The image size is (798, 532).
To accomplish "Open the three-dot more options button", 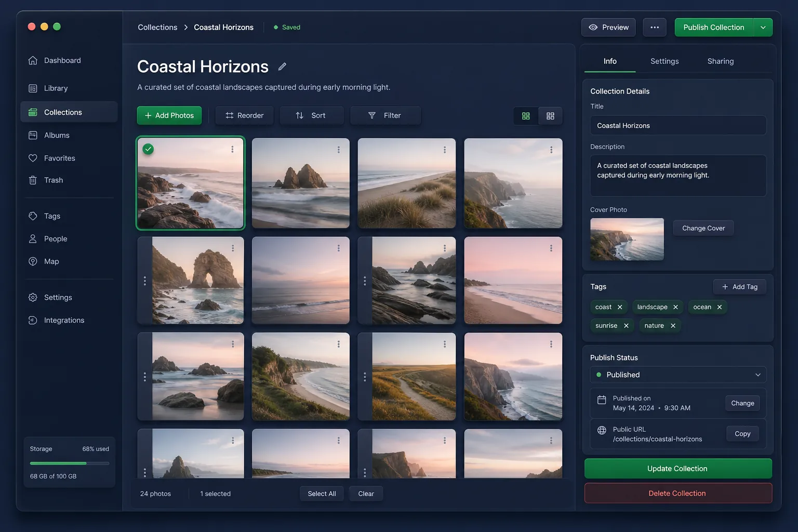I will coord(655,28).
